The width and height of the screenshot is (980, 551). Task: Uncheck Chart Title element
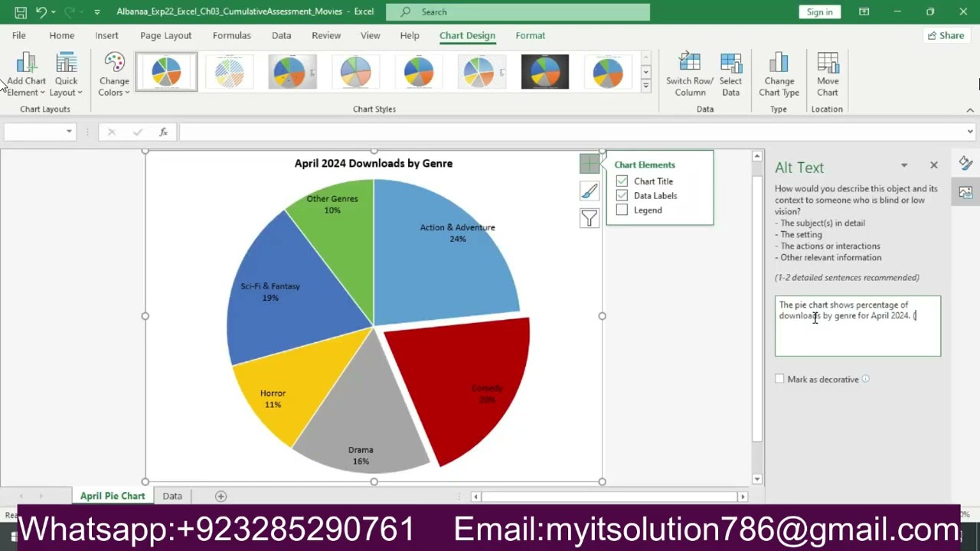click(622, 181)
